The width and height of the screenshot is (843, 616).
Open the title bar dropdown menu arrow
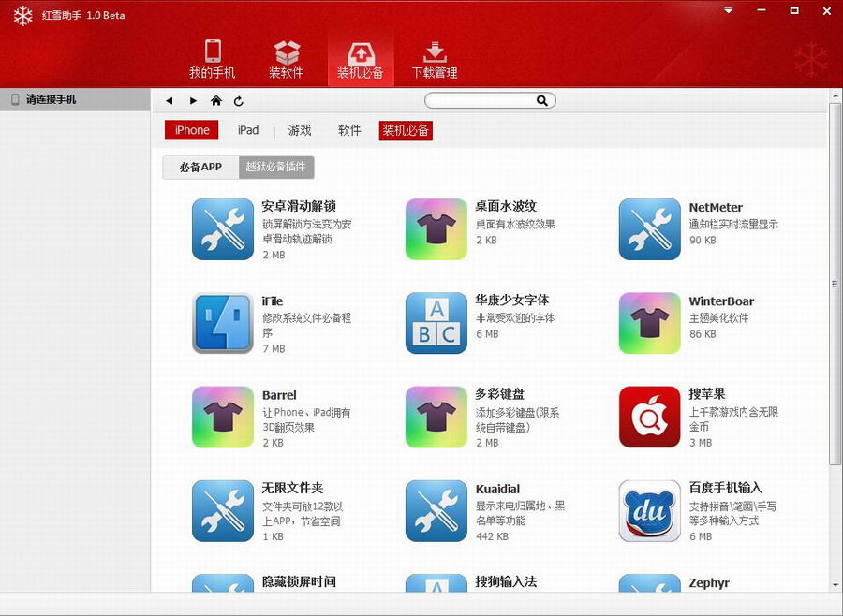tap(729, 10)
